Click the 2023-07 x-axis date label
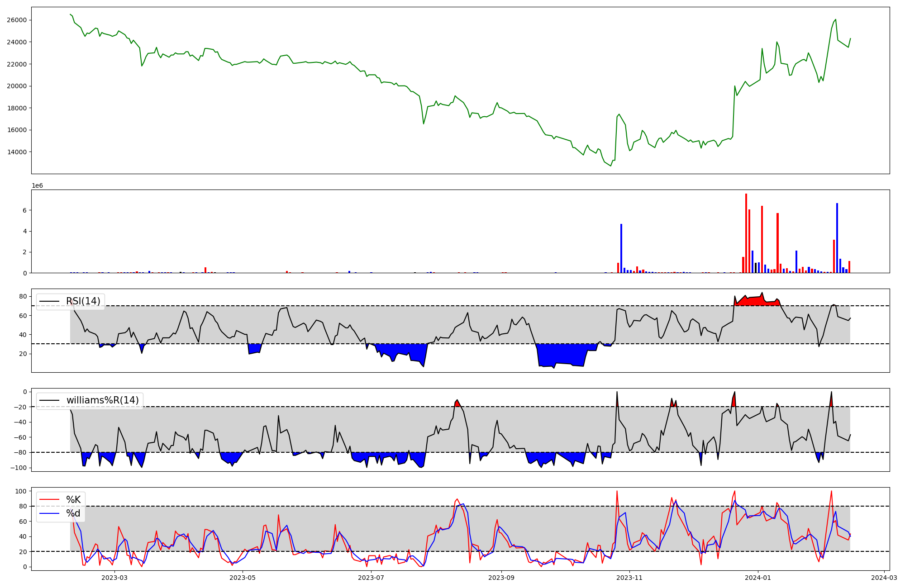905x588 pixels. point(372,578)
